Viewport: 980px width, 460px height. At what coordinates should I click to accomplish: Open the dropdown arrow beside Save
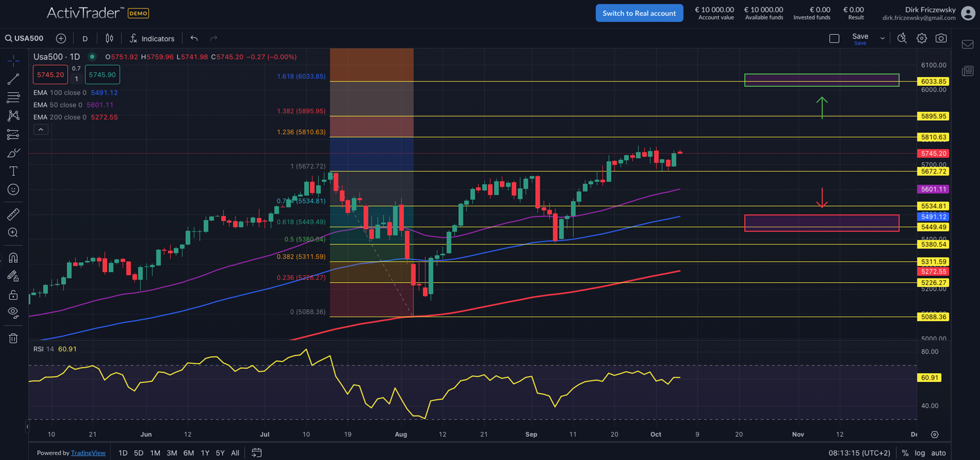coord(882,38)
